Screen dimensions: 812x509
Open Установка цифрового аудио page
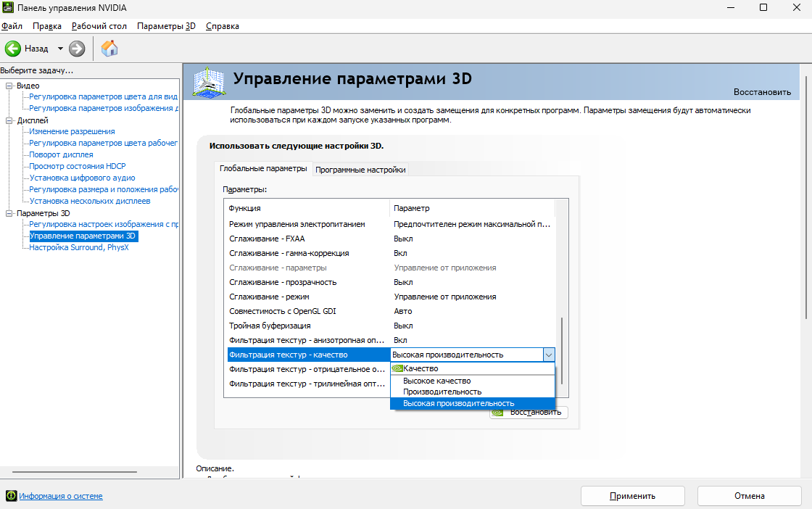pos(82,178)
